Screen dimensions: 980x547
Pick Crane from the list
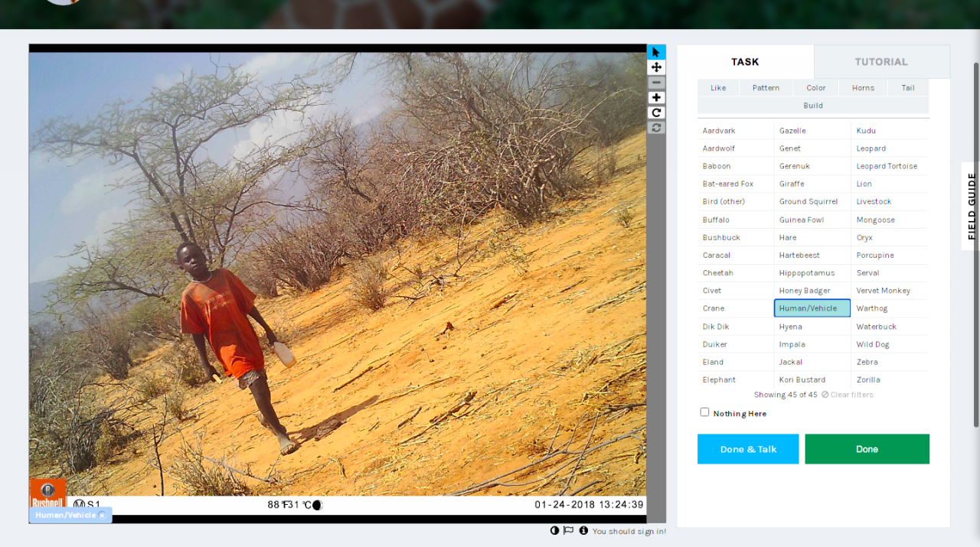coord(736,308)
